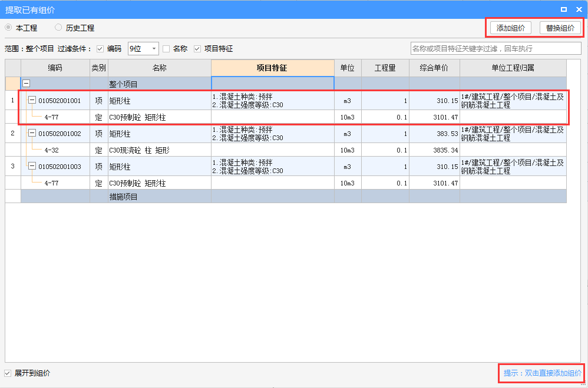
Task: Select the 历史工程 radio option
Action: pos(58,28)
